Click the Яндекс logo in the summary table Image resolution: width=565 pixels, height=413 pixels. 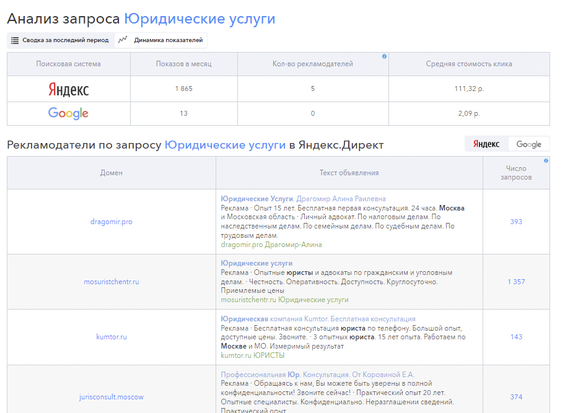[68, 89]
